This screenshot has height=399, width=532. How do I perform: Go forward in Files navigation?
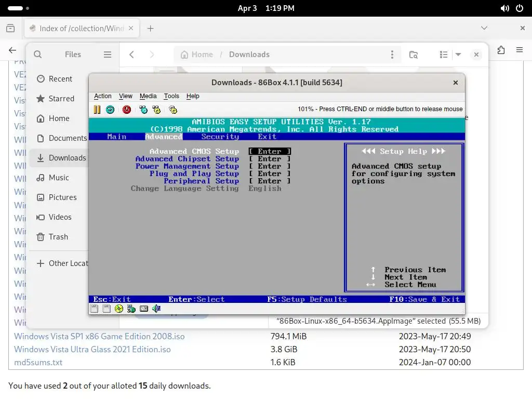[152, 54]
